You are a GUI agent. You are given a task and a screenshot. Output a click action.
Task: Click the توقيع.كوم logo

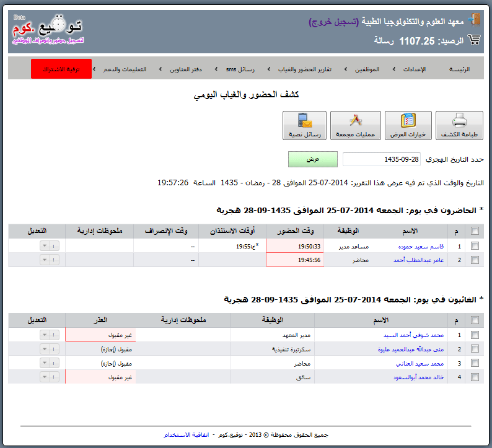pyautogui.click(x=48, y=30)
